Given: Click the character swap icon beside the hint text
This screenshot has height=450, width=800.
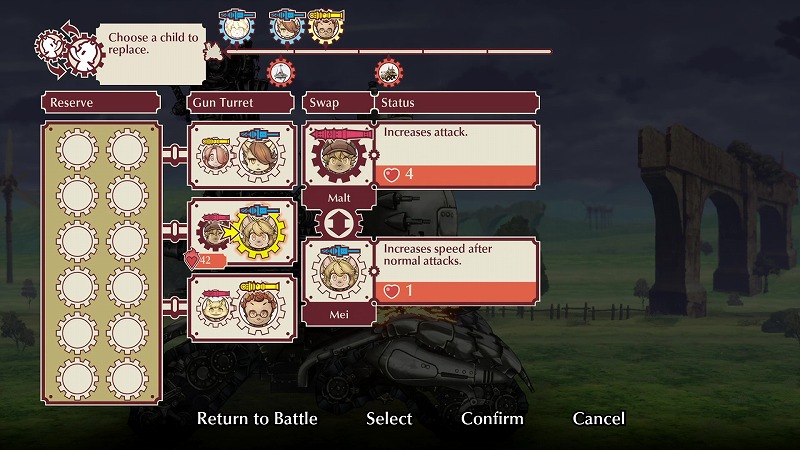Looking at the screenshot, I should tap(69, 50).
